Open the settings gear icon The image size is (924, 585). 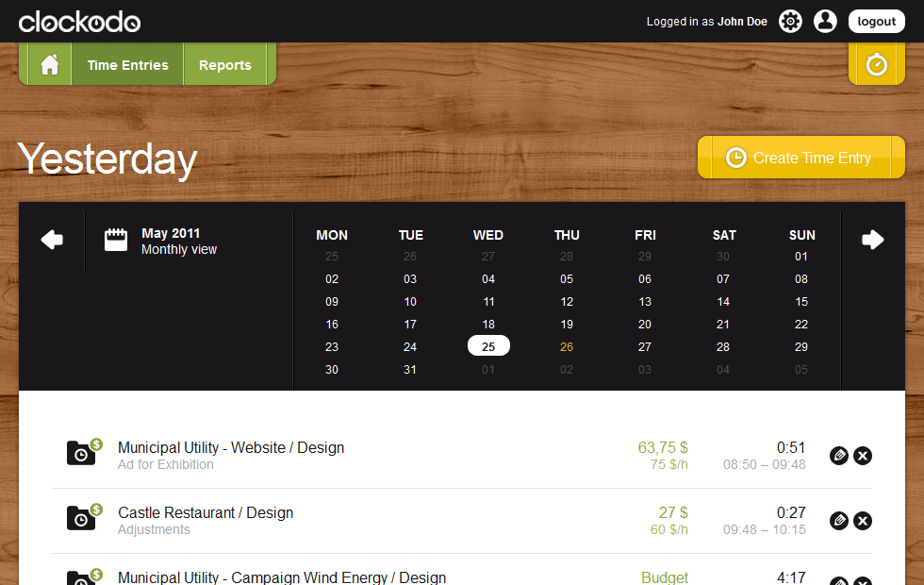790,21
